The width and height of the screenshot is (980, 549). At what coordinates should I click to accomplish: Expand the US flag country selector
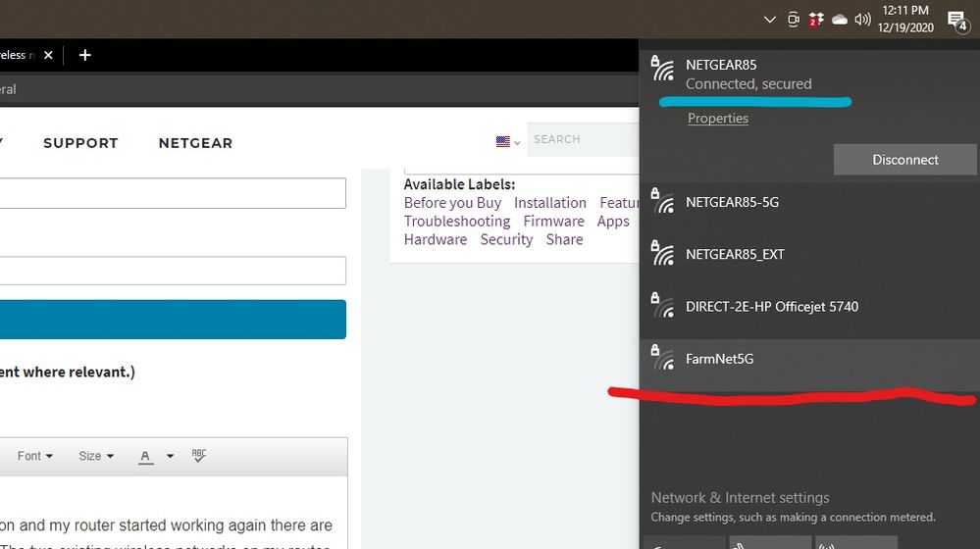tap(507, 142)
